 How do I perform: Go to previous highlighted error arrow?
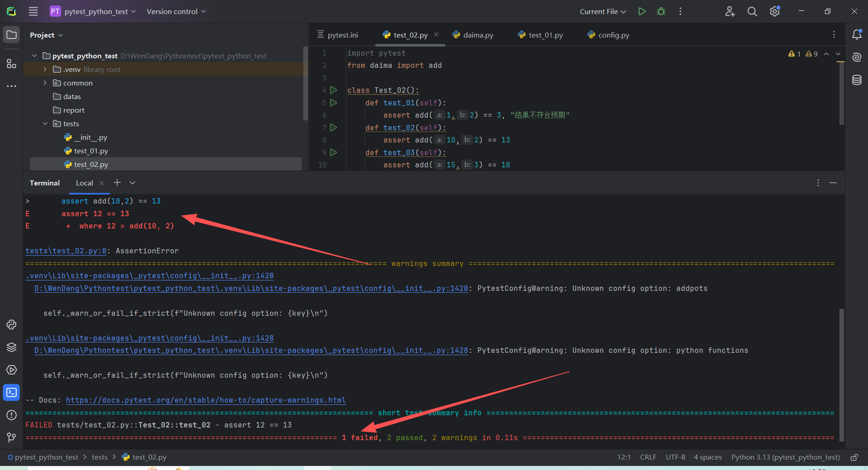coord(826,54)
